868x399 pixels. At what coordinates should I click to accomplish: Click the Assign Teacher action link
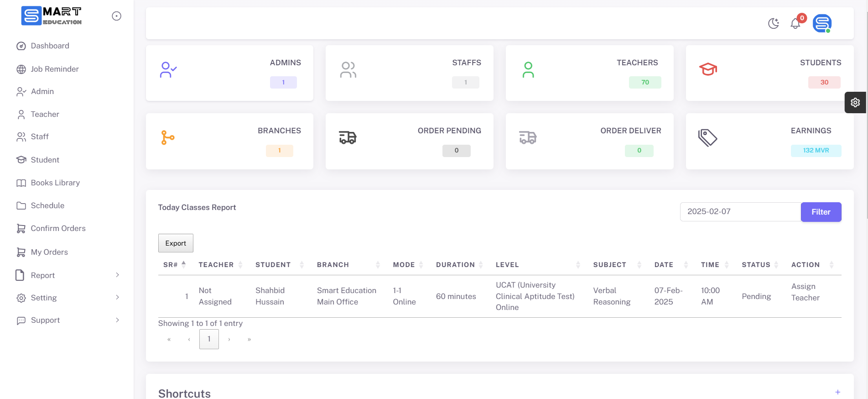click(805, 292)
